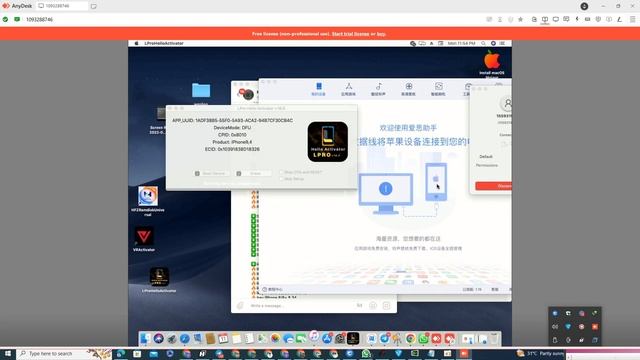Screen dimensions: 640x360
Task: Click the AnyDesk session tab 1093288746
Action: point(62,6)
